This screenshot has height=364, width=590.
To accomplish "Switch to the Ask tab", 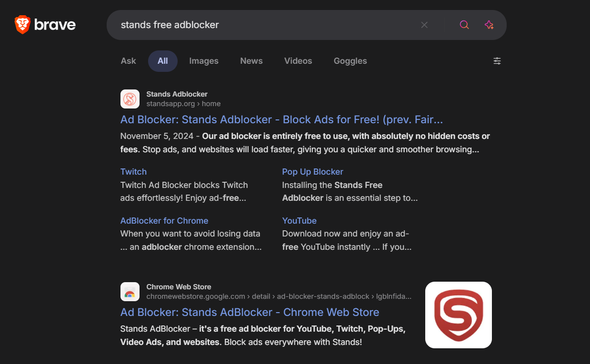I will pyautogui.click(x=128, y=61).
